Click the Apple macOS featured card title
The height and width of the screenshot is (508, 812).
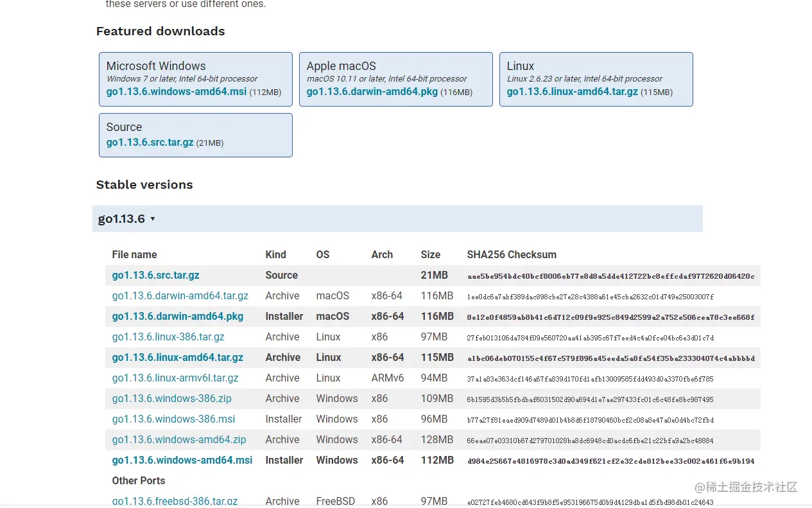(x=341, y=66)
